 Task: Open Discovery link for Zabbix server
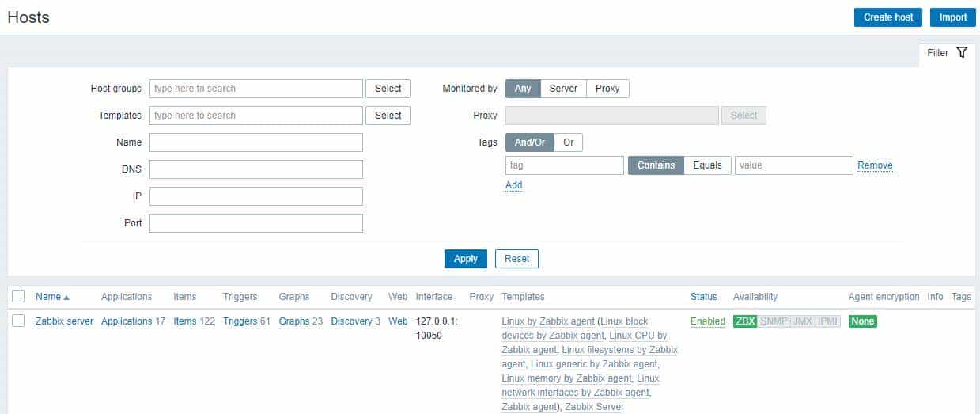[351, 321]
